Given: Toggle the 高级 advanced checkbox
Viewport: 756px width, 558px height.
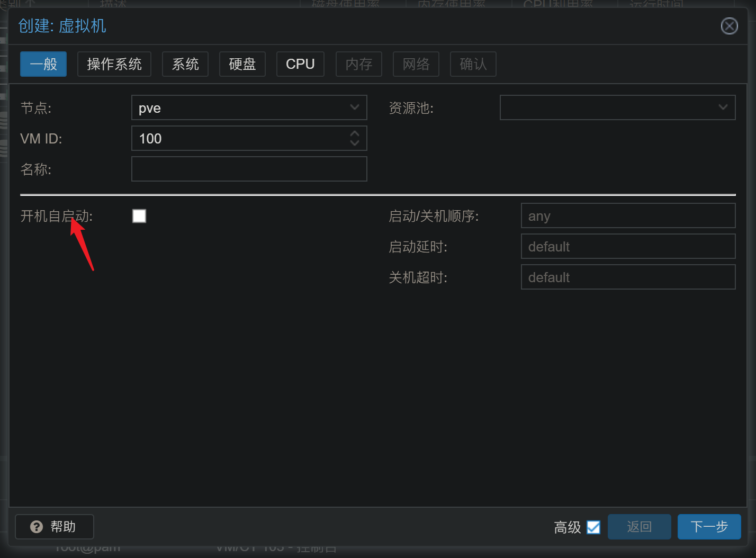Looking at the screenshot, I should (x=593, y=527).
